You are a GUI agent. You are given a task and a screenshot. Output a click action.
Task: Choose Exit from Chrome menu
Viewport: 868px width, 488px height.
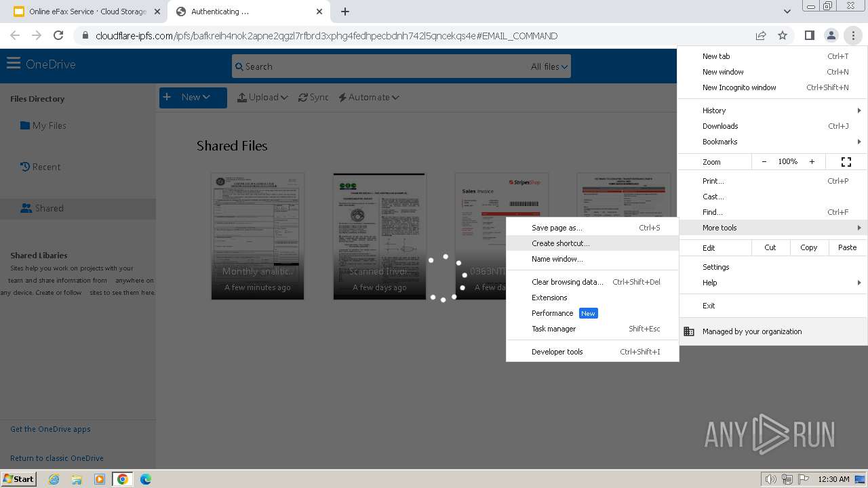[x=772, y=306]
